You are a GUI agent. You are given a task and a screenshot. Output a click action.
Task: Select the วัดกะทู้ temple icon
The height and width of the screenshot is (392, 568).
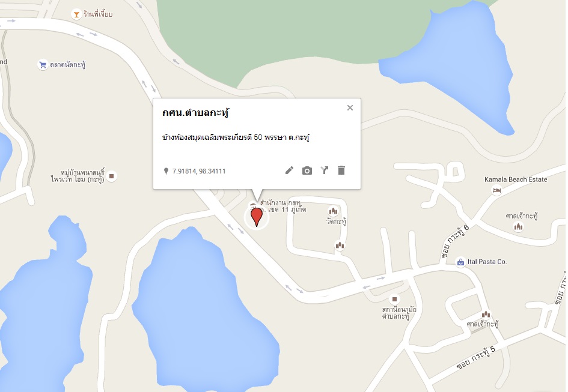pos(333,211)
